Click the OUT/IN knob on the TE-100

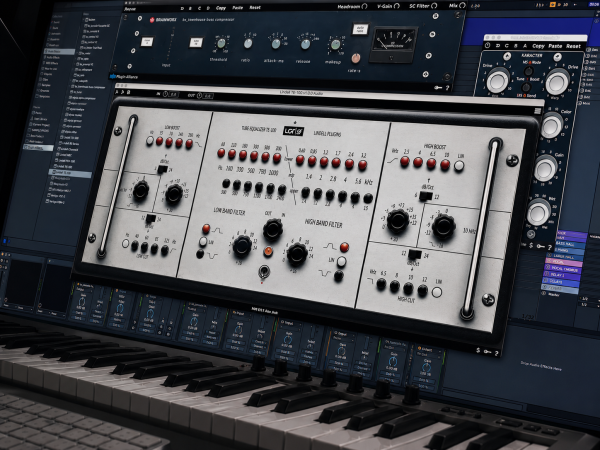273,229
